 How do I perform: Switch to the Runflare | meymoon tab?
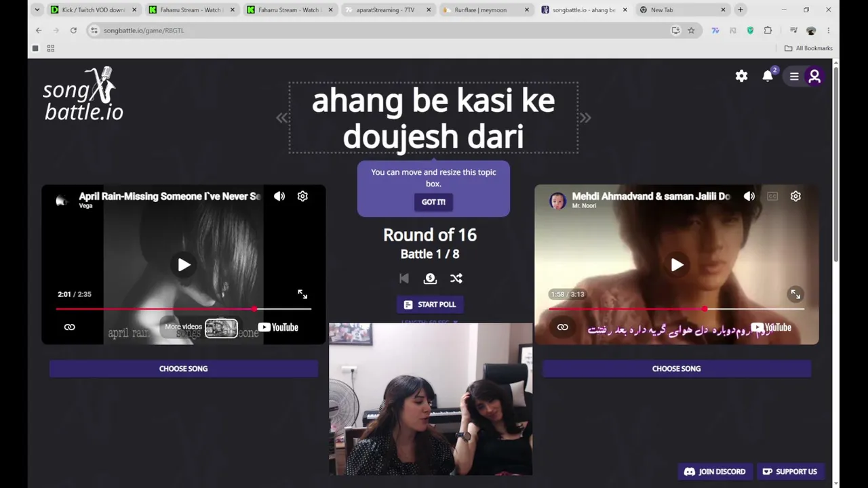coord(486,10)
